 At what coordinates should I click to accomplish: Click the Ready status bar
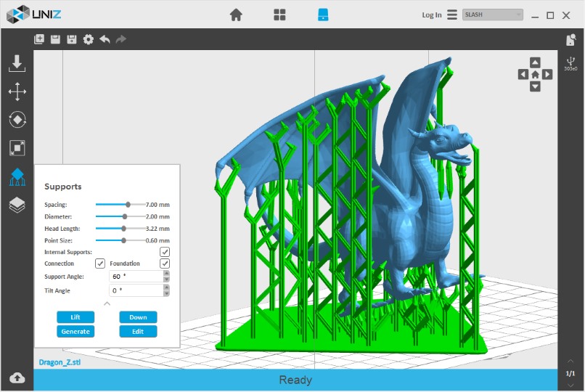pos(295,380)
